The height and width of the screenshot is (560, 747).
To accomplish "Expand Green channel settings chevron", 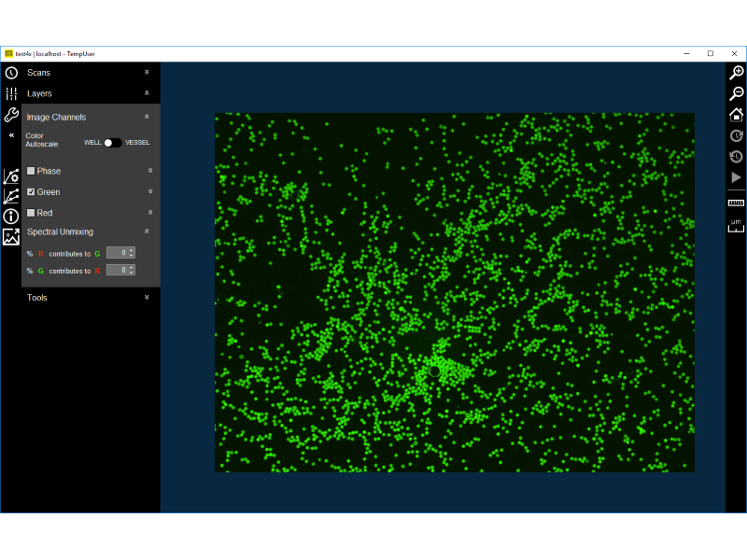I will click(150, 191).
